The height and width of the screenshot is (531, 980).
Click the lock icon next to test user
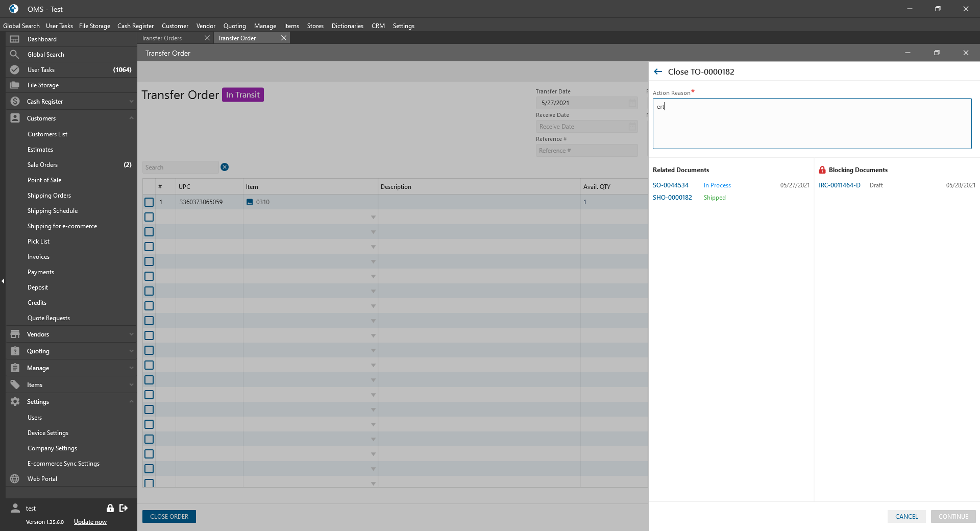tap(110, 508)
